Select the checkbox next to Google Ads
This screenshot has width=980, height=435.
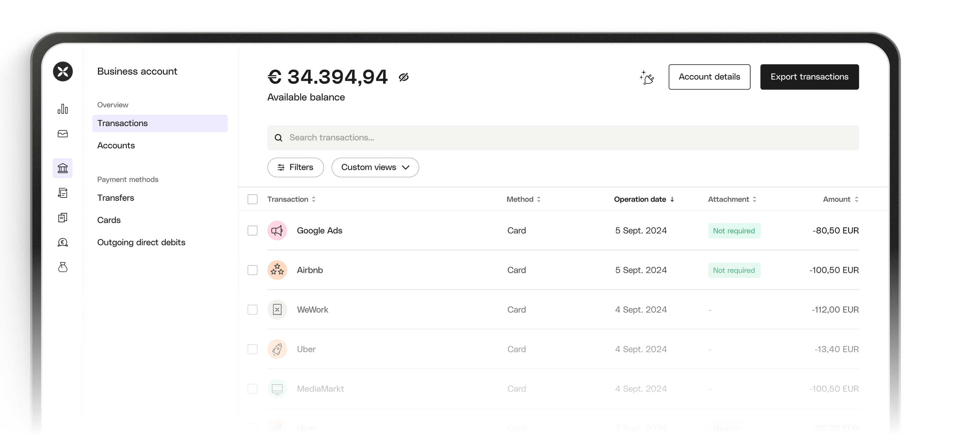tap(252, 230)
